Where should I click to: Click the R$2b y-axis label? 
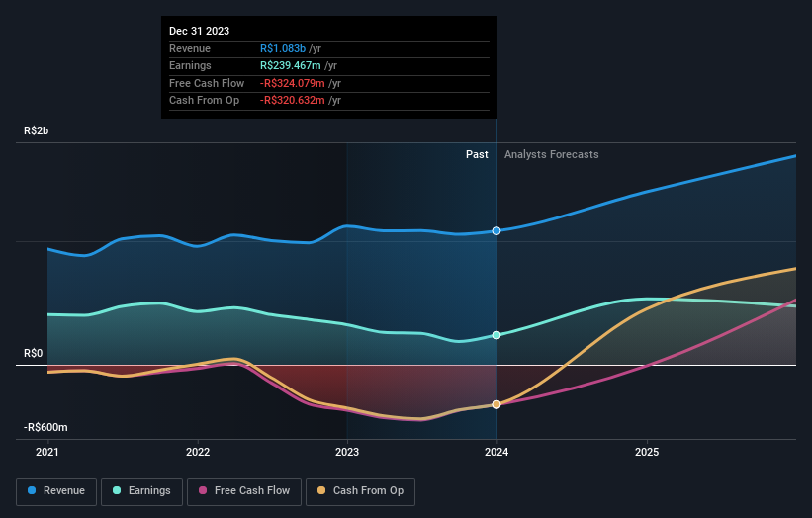tap(37, 130)
